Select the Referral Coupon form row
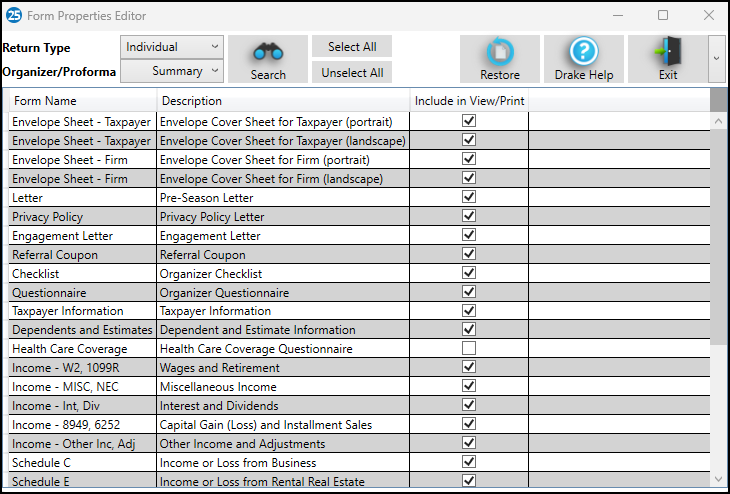Screen dimensions: 730x494 (x=82, y=255)
